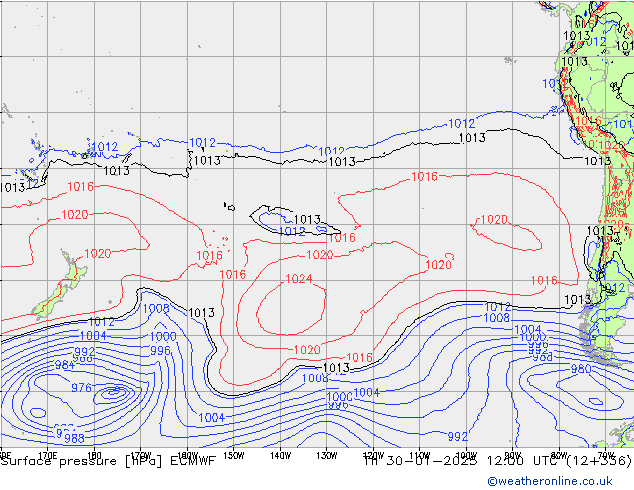
Task: Click the forecast date 30-01-2025 12:00 UTC text
Action: click(470, 461)
